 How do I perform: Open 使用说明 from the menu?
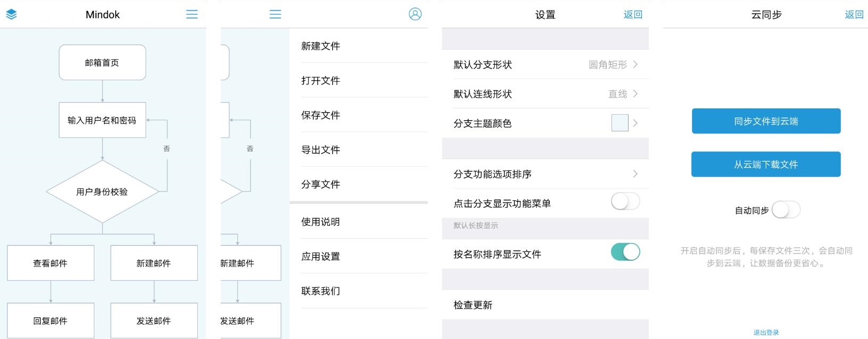(358, 222)
